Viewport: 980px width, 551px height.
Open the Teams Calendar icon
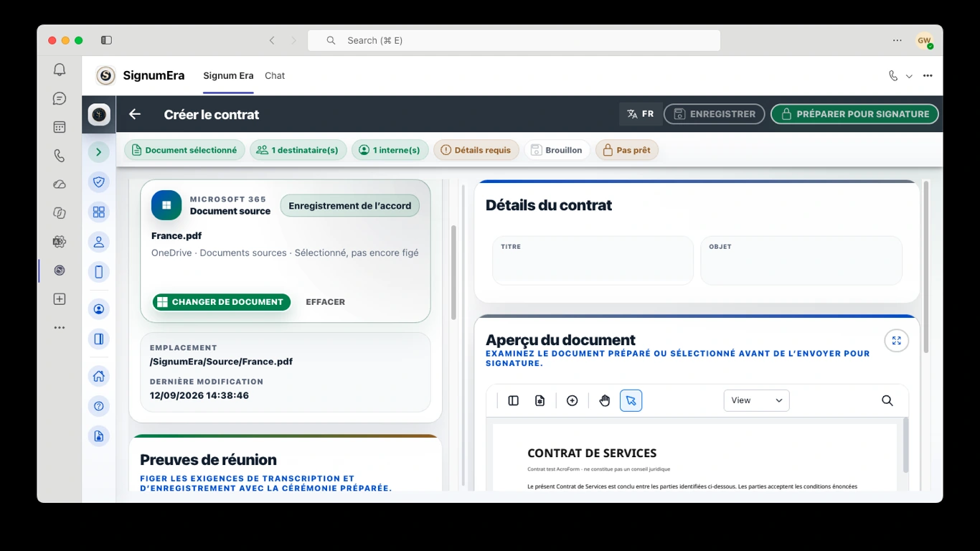(x=60, y=127)
